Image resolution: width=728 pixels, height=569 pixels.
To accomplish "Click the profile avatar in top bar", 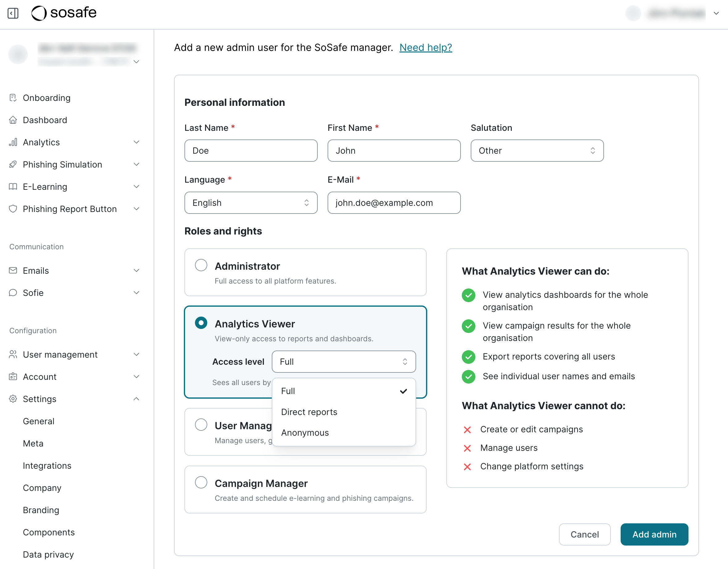I will pos(633,13).
